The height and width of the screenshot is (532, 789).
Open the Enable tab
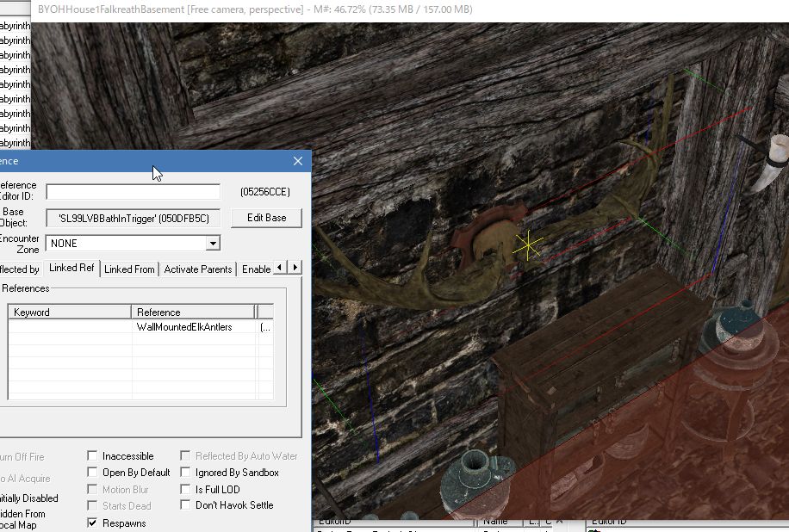pos(256,269)
